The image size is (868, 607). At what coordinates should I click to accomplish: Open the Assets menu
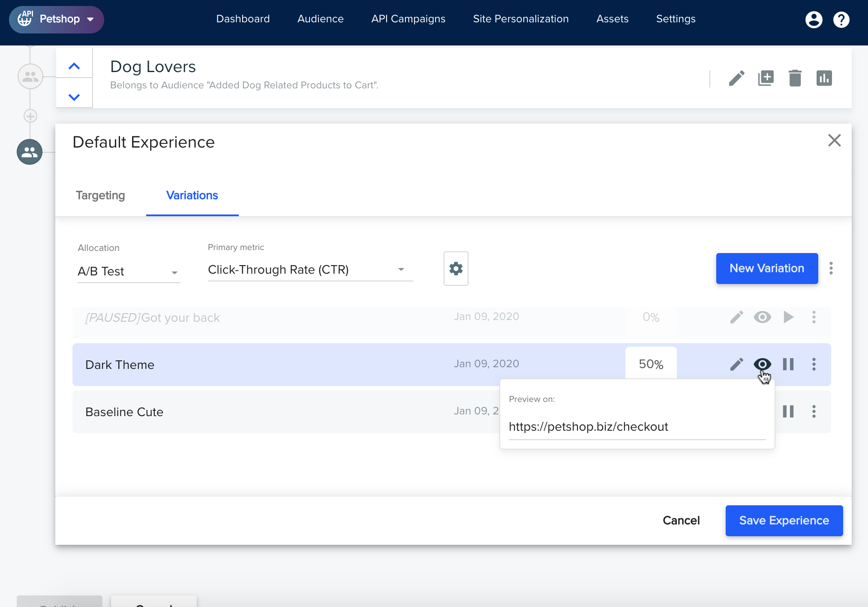(612, 19)
